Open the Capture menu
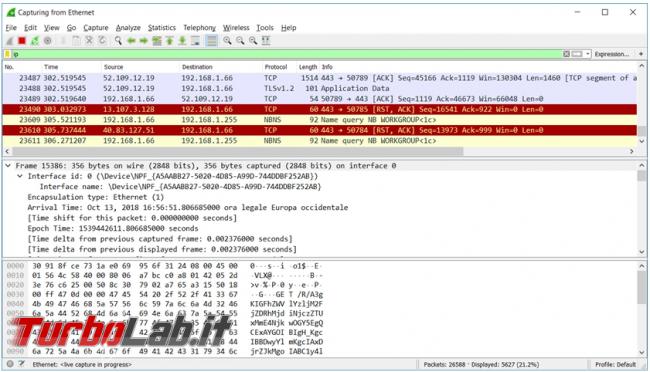 [x=96, y=28]
